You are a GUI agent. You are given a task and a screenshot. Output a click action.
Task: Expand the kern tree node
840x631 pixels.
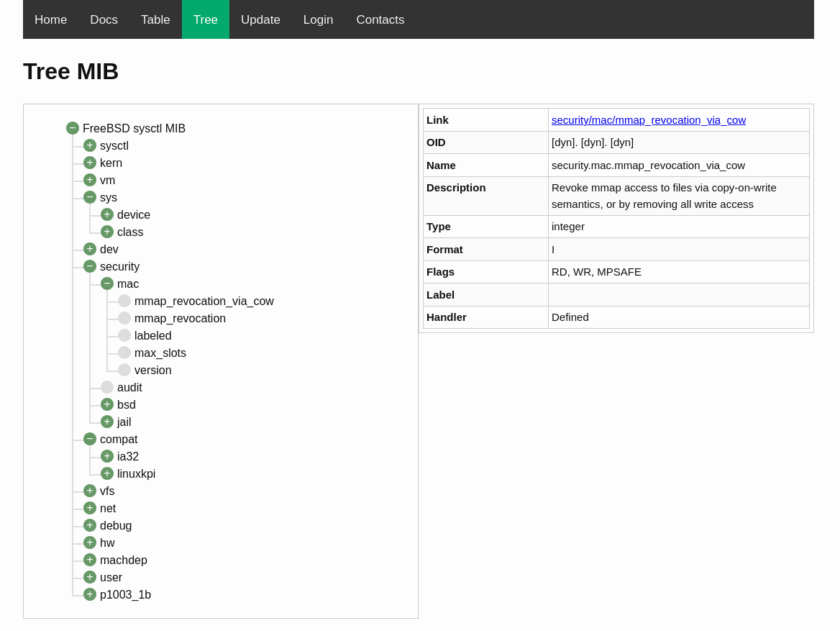[x=90, y=163]
